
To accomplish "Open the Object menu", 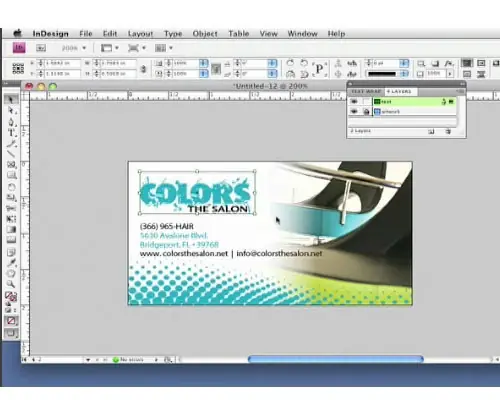I will [x=205, y=34].
